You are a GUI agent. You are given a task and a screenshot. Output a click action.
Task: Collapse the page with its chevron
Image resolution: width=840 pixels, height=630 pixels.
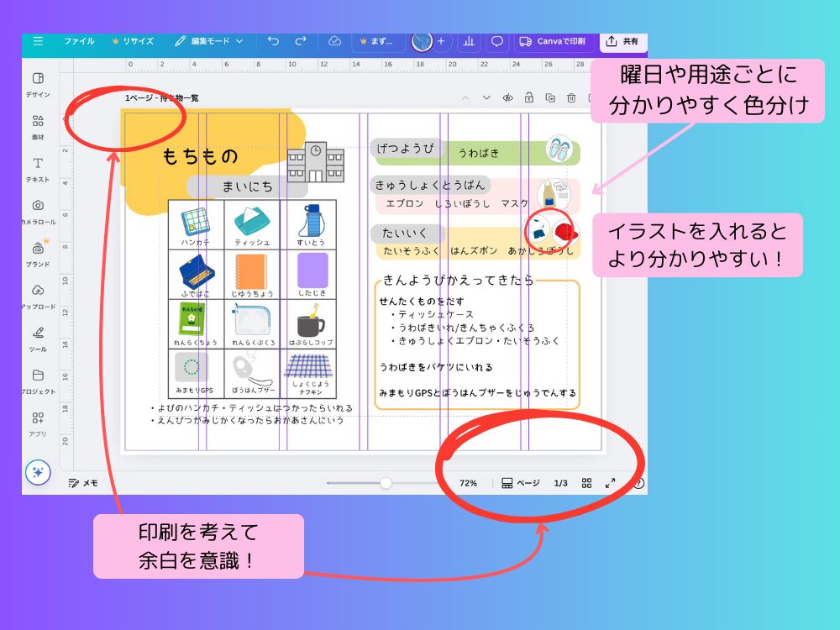click(465, 98)
